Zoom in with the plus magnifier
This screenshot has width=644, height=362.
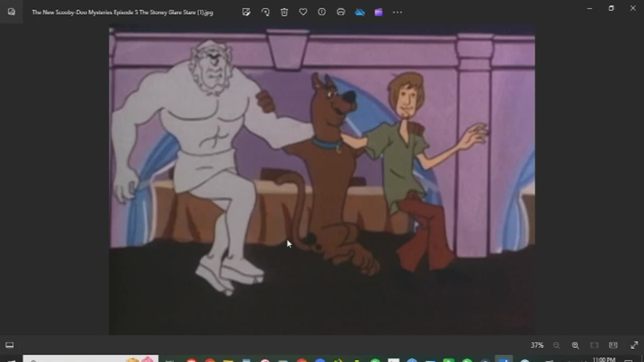[575, 345]
